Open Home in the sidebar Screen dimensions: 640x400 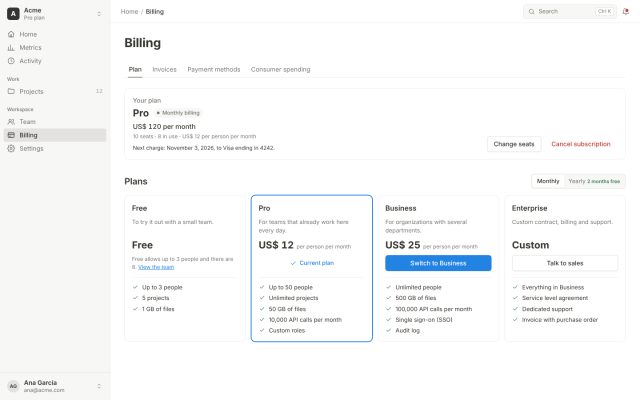tap(55, 34)
